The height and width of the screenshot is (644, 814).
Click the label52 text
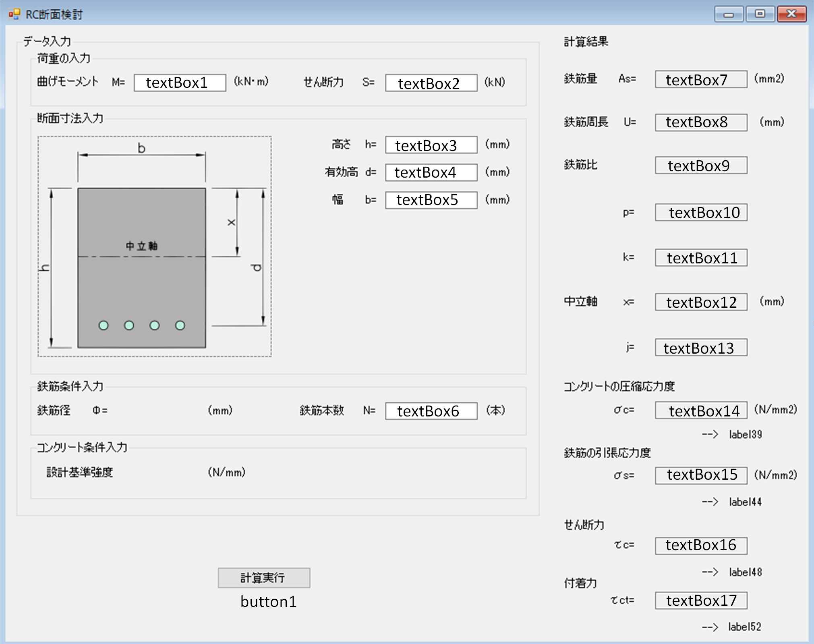pos(745,627)
